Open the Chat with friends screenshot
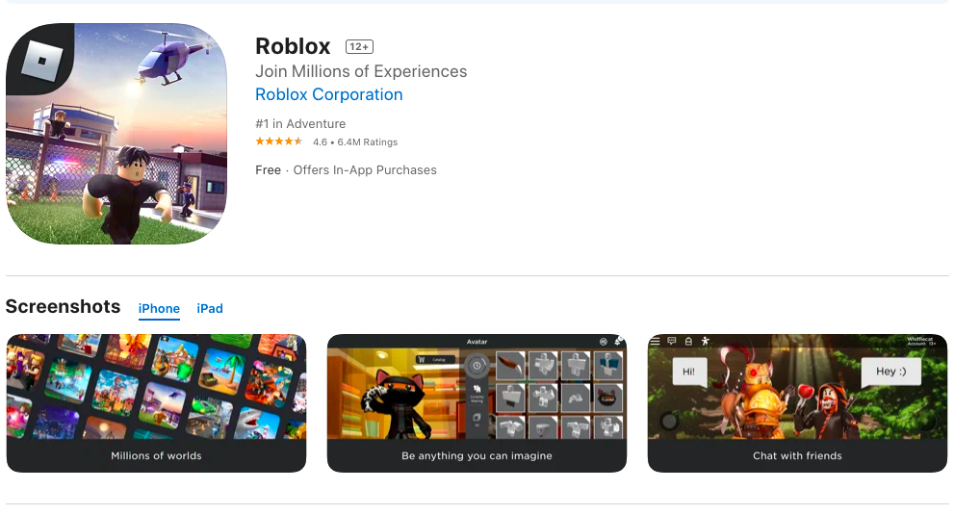 [797, 403]
